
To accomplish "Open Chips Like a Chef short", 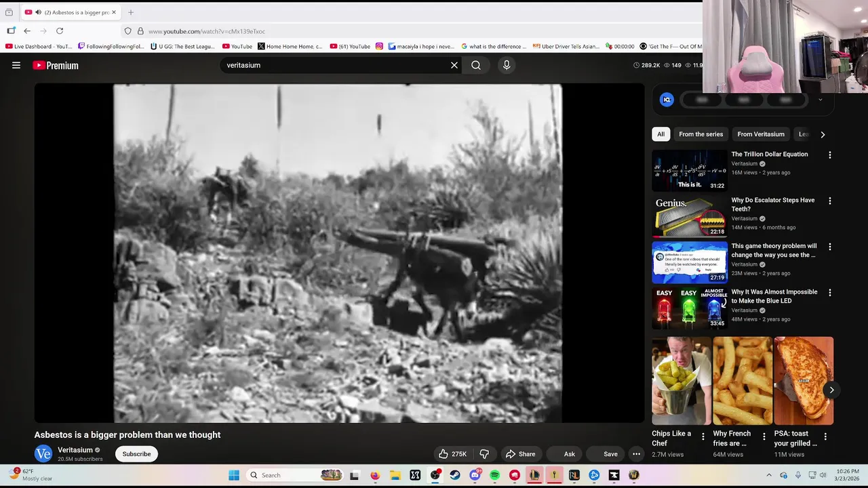I will pos(682,381).
